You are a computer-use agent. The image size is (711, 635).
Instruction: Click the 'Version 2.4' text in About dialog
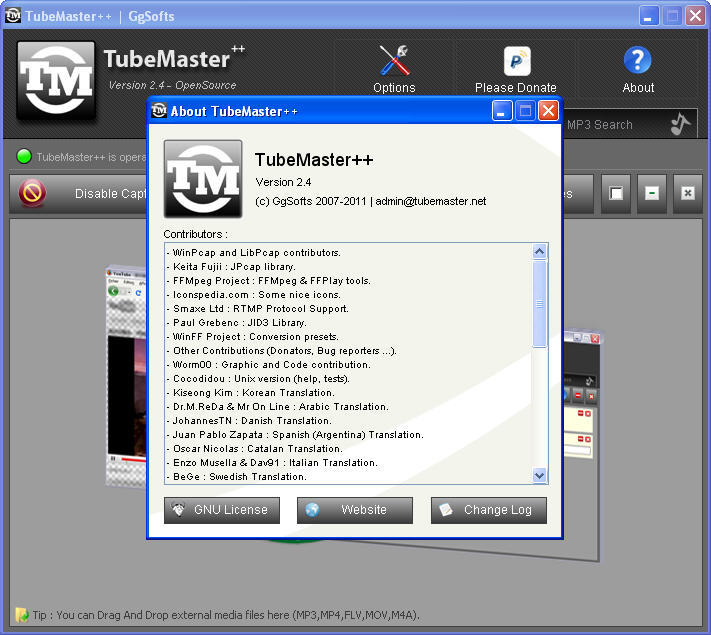coord(283,182)
